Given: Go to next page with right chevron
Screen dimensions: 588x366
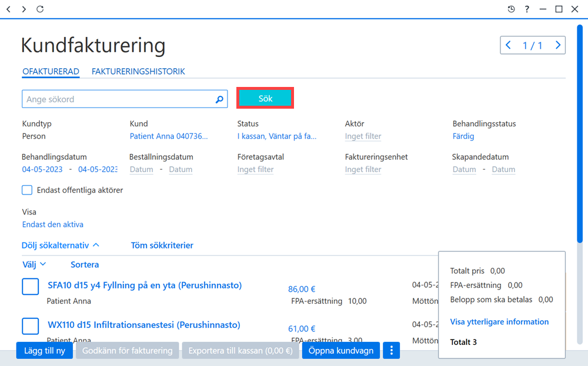Looking at the screenshot, I should pos(557,45).
